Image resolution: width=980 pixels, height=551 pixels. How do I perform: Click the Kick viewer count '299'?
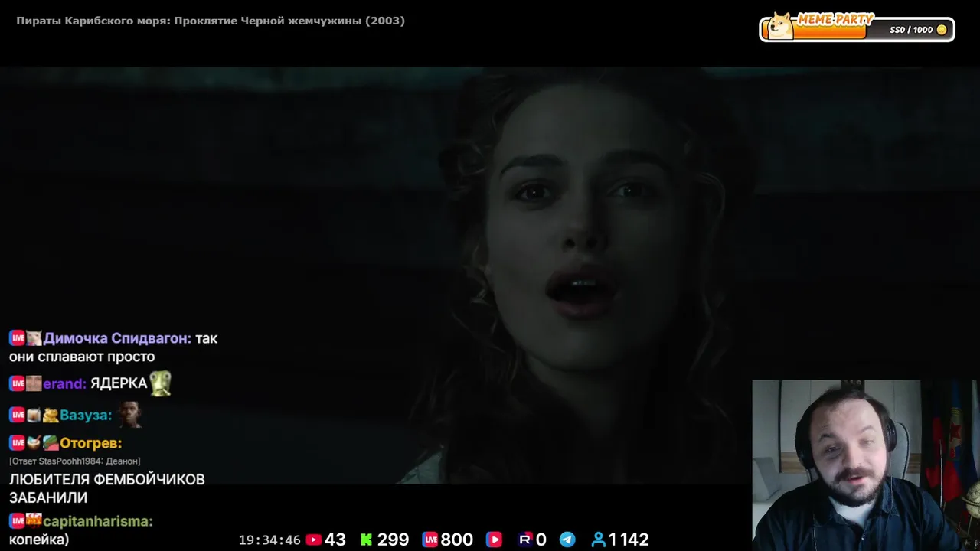394,540
